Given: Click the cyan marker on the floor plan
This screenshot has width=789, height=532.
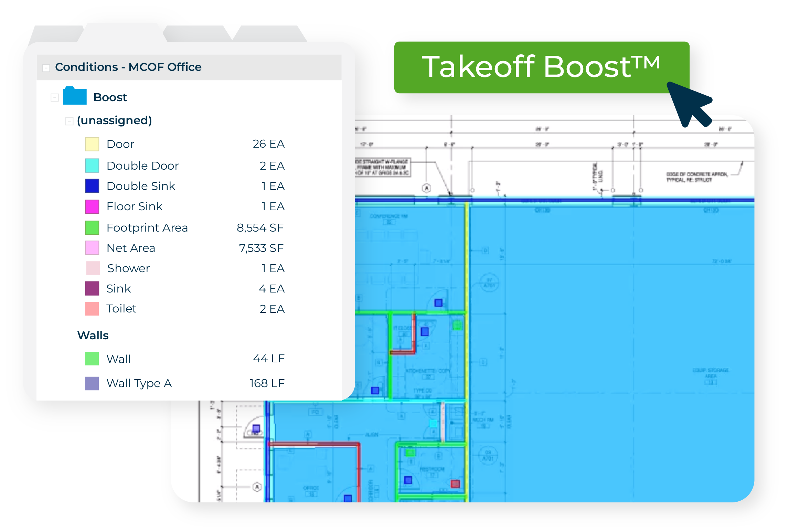Looking at the screenshot, I should pyautogui.click(x=433, y=423).
